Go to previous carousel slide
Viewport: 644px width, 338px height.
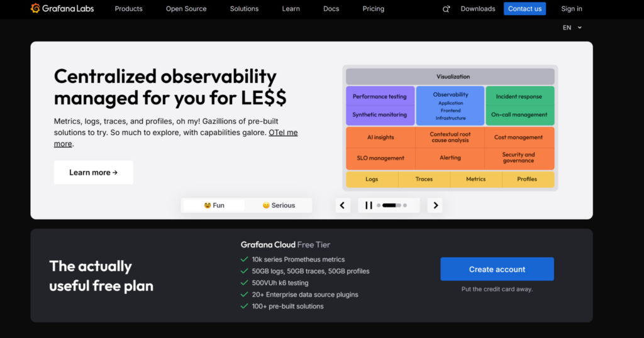tap(343, 205)
